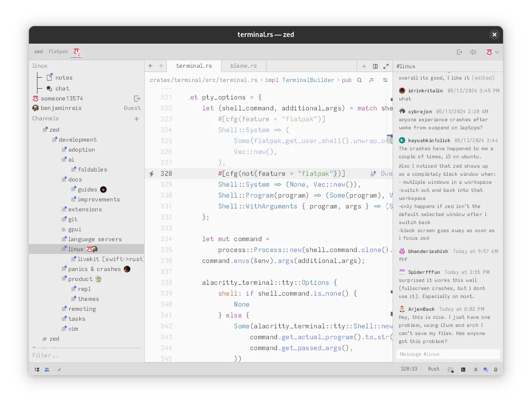Screen dimensions: 532x407
Task: Mute audio using the speaker icon
Action: [473, 52]
